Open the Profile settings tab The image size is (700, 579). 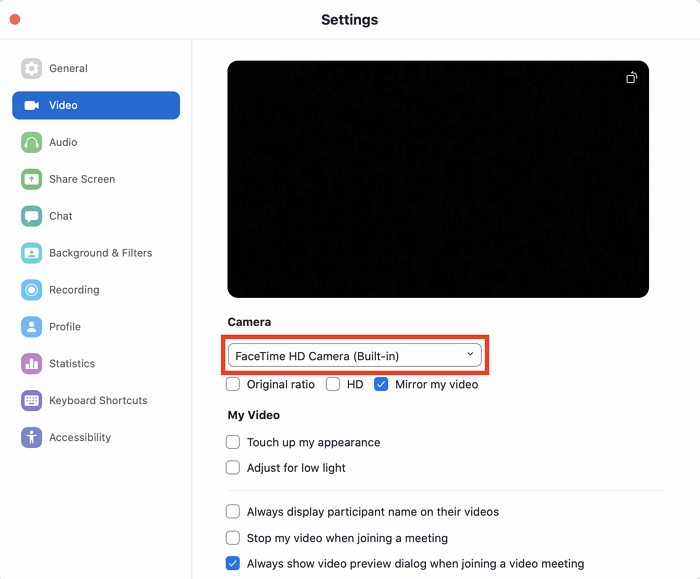point(65,327)
